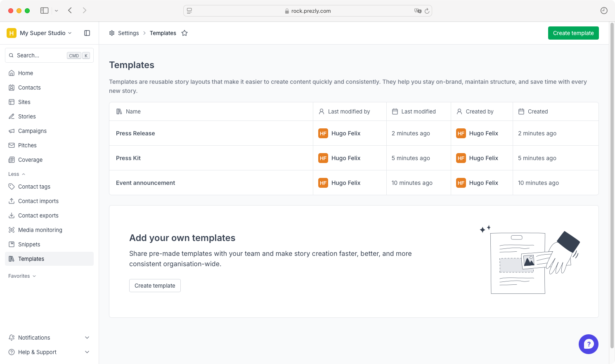Click the Snippets icon
The width and height of the screenshot is (615, 364).
pos(12,244)
